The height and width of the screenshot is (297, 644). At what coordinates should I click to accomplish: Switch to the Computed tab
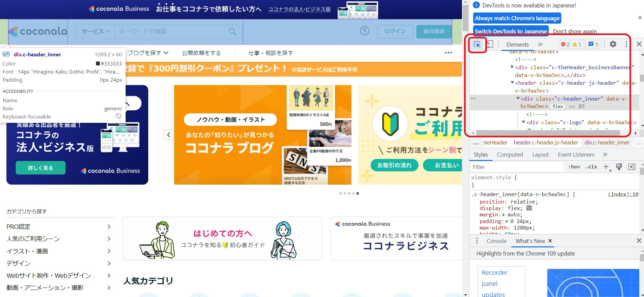tap(510, 155)
